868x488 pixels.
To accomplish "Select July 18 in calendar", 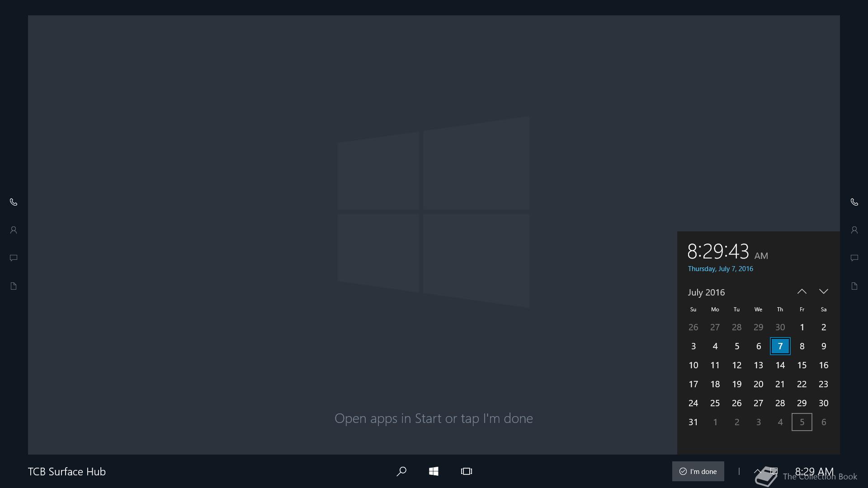I will 715,384.
